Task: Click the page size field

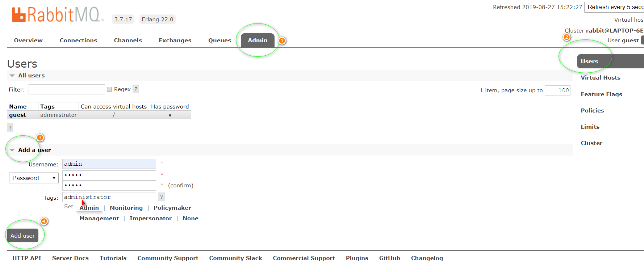Action: click(558, 90)
